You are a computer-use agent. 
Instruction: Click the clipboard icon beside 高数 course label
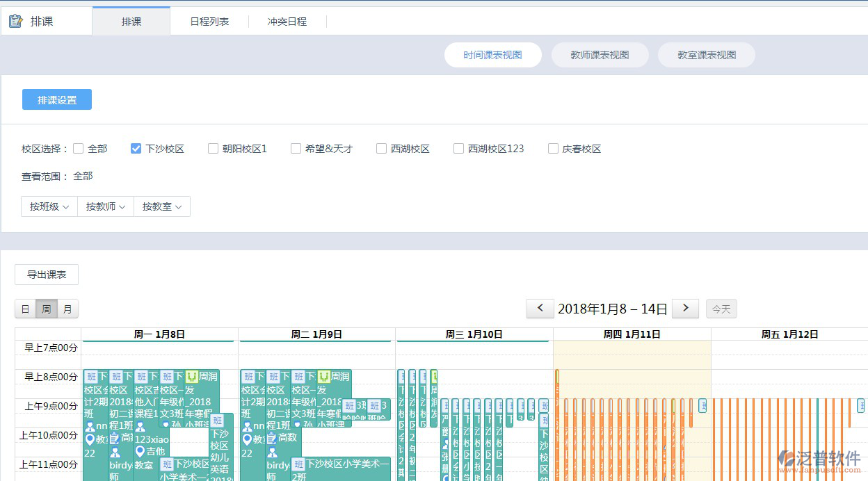coord(115,439)
